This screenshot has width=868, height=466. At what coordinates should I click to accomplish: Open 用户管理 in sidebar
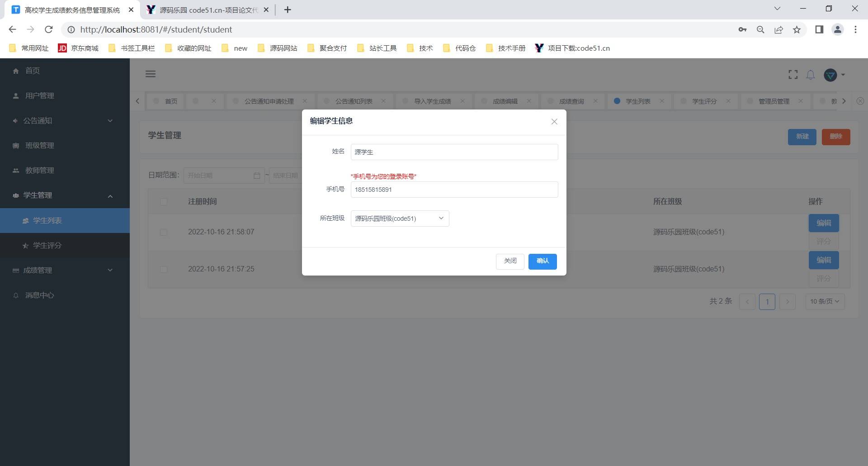tap(65, 96)
